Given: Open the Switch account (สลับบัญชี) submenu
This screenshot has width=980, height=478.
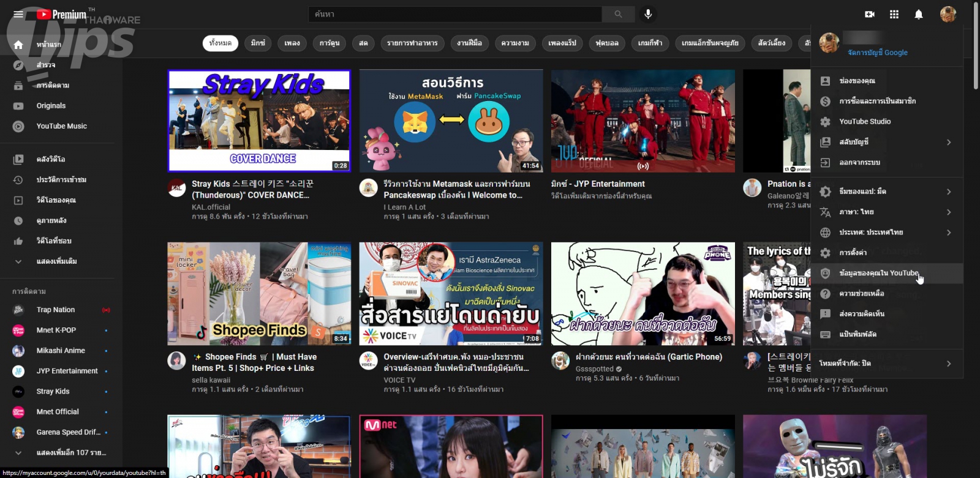Looking at the screenshot, I should (x=887, y=142).
